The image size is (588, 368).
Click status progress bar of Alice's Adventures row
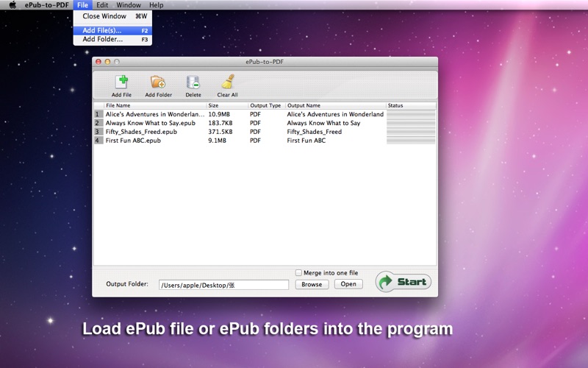(411, 114)
